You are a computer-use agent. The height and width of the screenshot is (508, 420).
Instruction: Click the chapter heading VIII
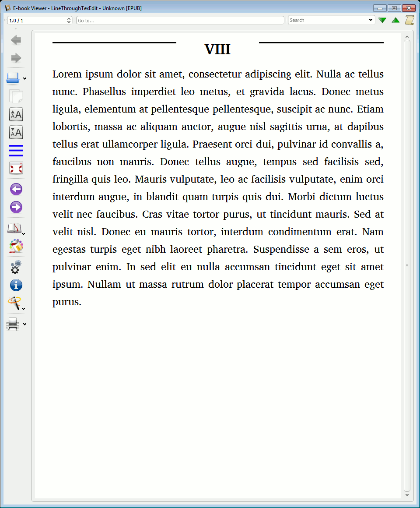(x=217, y=49)
